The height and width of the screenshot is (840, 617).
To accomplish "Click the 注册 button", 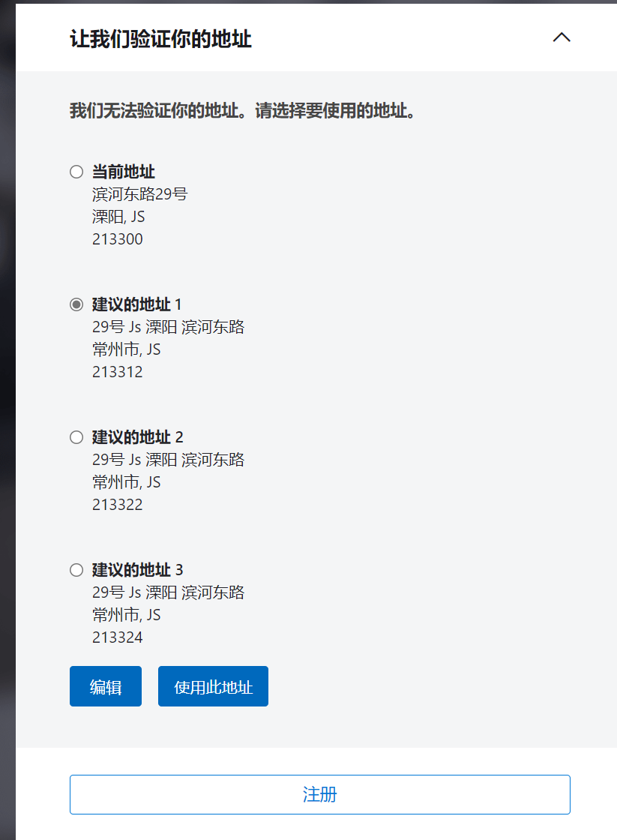I will pyautogui.click(x=320, y=794).
